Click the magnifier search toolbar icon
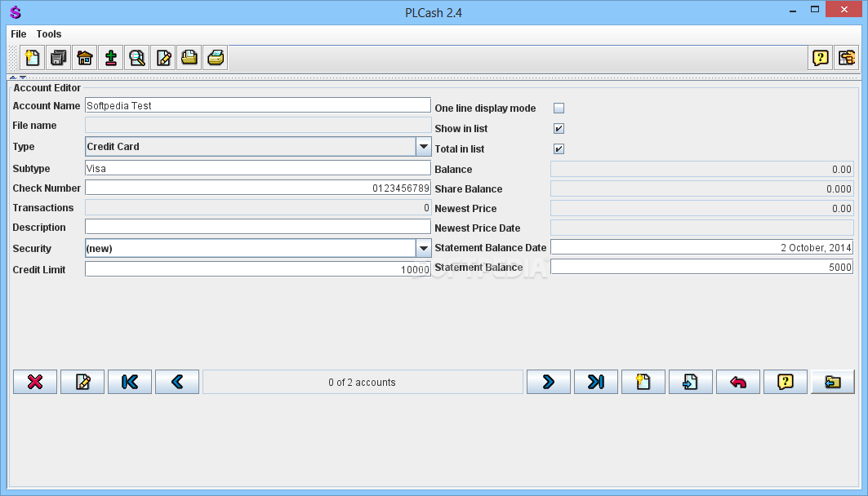 [x=136, y=57]
